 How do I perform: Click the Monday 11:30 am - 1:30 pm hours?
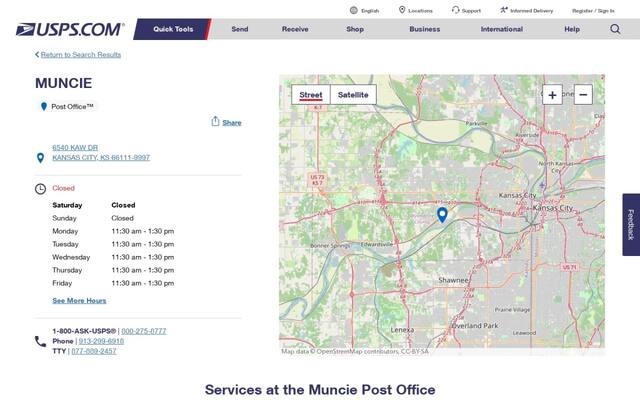click(142, 231)
